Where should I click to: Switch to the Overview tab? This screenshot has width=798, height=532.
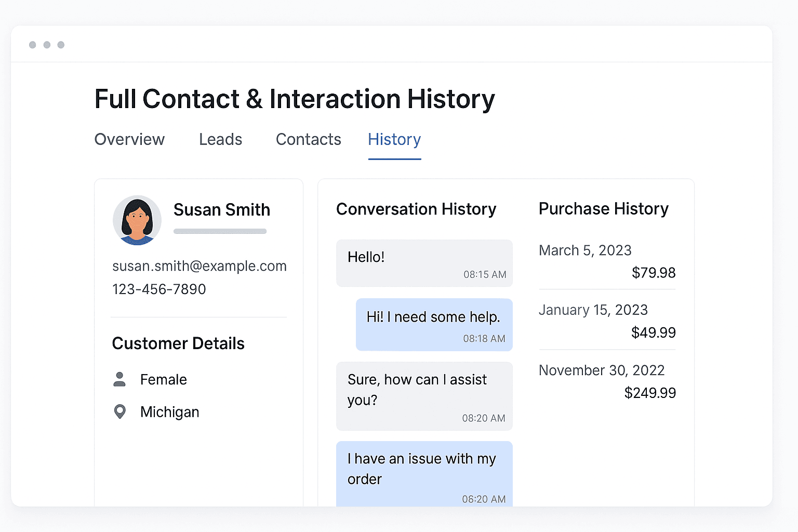[x=129, y=139]
